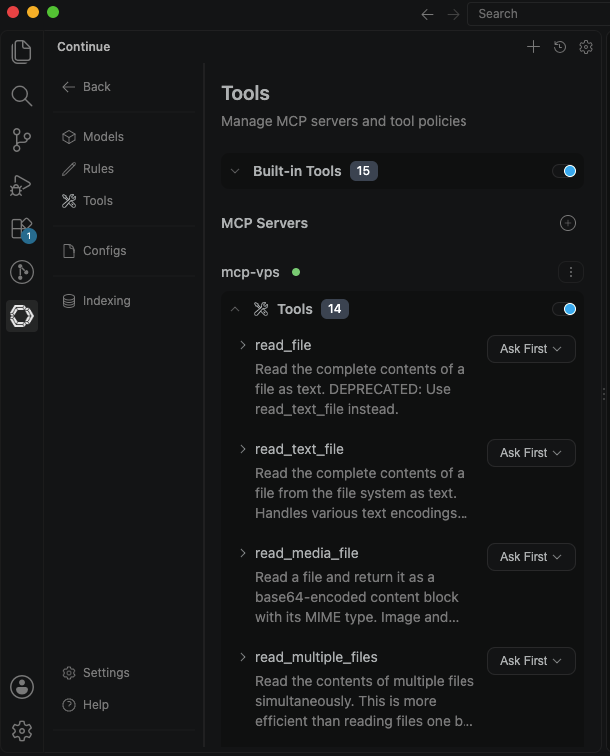Select the Continue extension icon
This screenshot has width=610, height=756.
(x=22, y=316)
